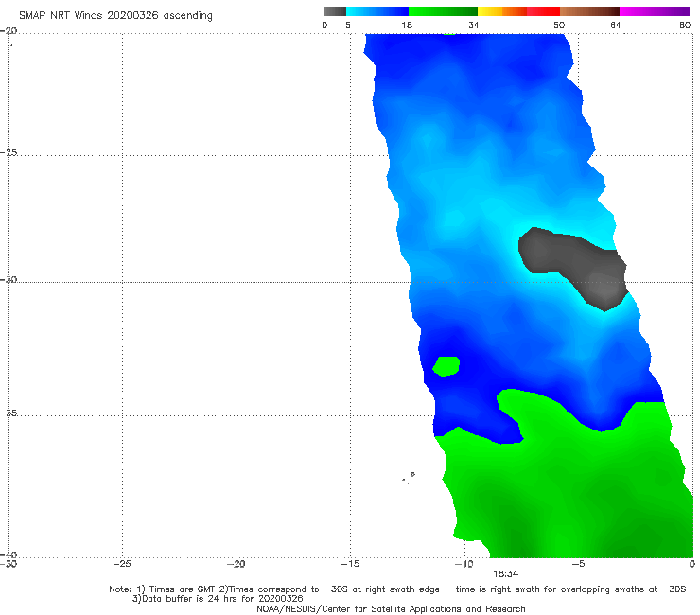
Task: Select the yellow-orange color bar segment
Action: [x=502, y=11]
